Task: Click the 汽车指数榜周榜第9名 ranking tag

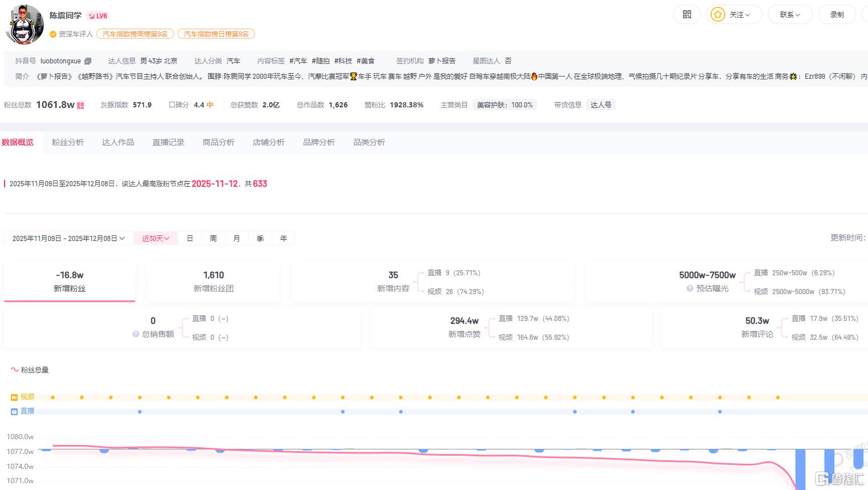Action: (135, 34)
